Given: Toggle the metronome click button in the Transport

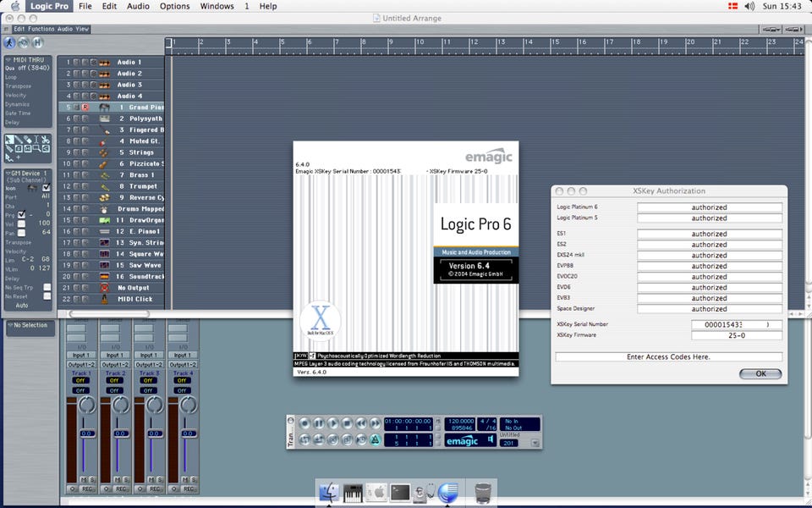Looking at the screenshot, I should coord(375,439).
